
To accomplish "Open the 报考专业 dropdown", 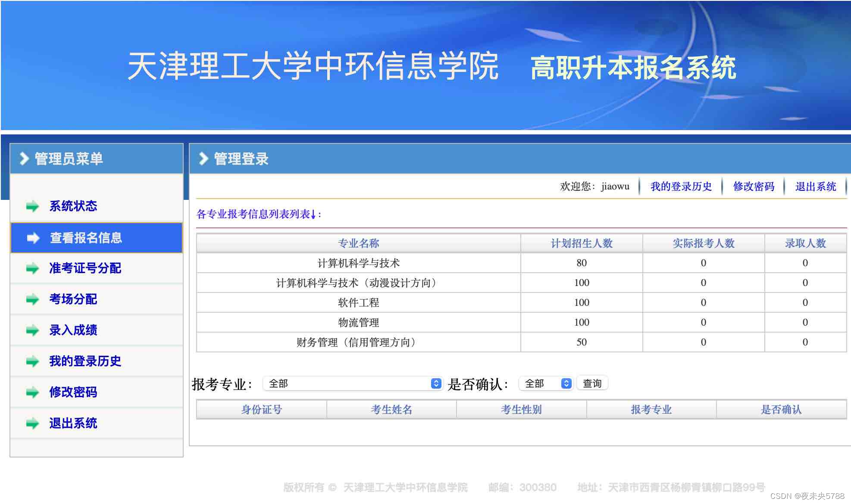I will tap(353, 383).
